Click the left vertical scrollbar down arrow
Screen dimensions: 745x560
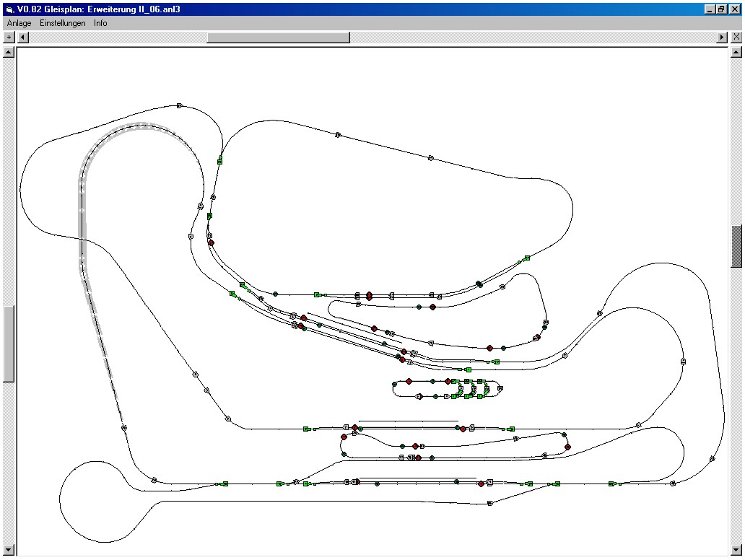pos(9,551)
